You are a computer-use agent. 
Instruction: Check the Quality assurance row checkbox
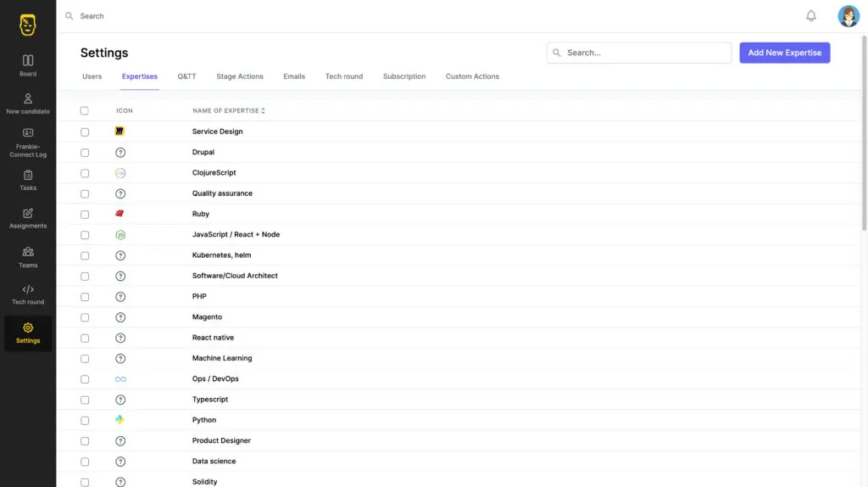[85, 194]
